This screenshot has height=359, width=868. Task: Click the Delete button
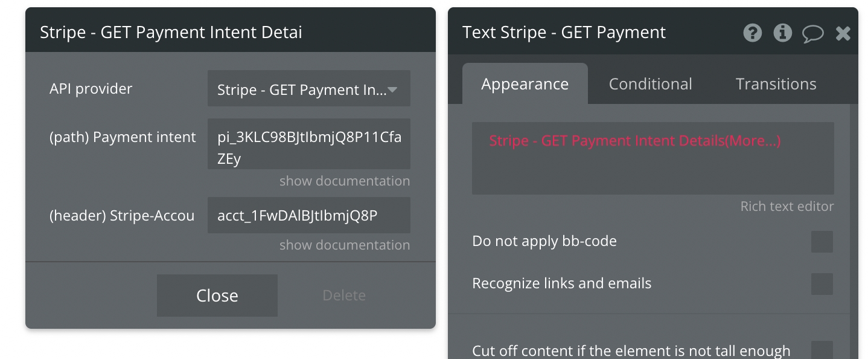(x=344, y=296)
